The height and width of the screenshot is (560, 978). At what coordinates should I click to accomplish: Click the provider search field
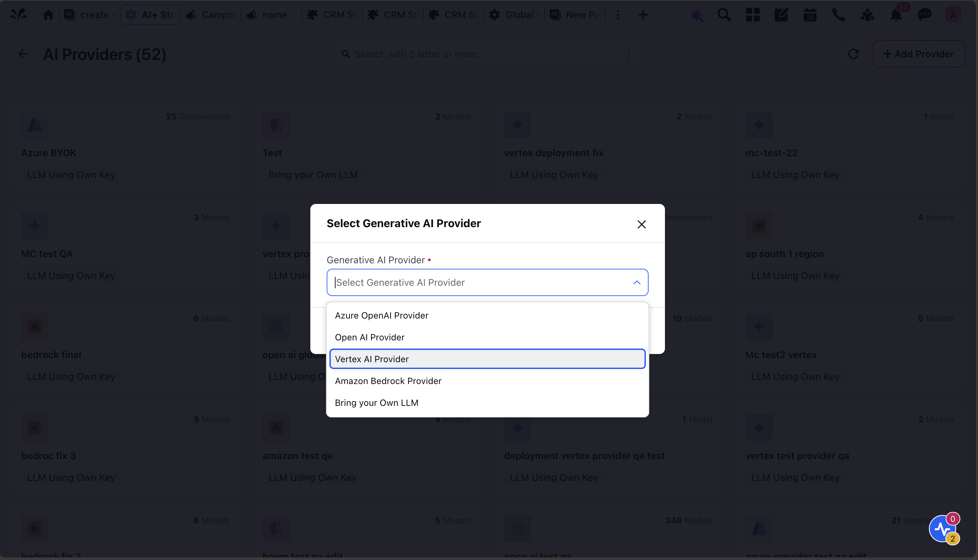[487, 54]
